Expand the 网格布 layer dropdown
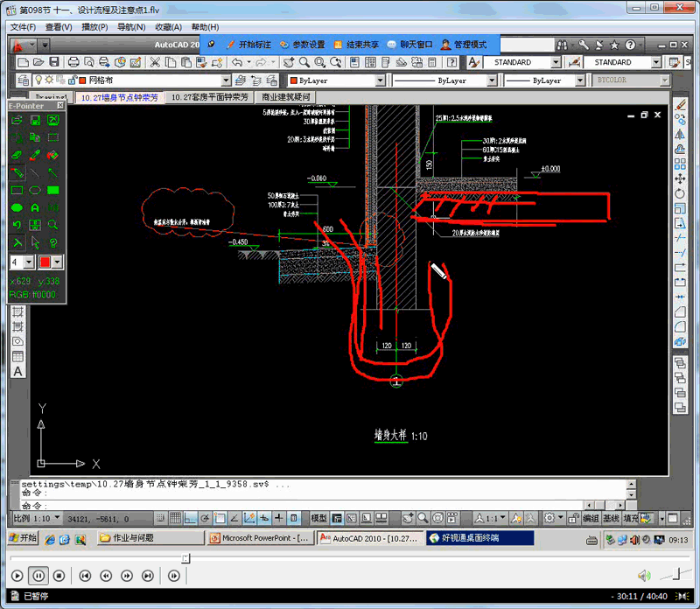The width and height of the screenshot is (700, 609). point(381,80)
